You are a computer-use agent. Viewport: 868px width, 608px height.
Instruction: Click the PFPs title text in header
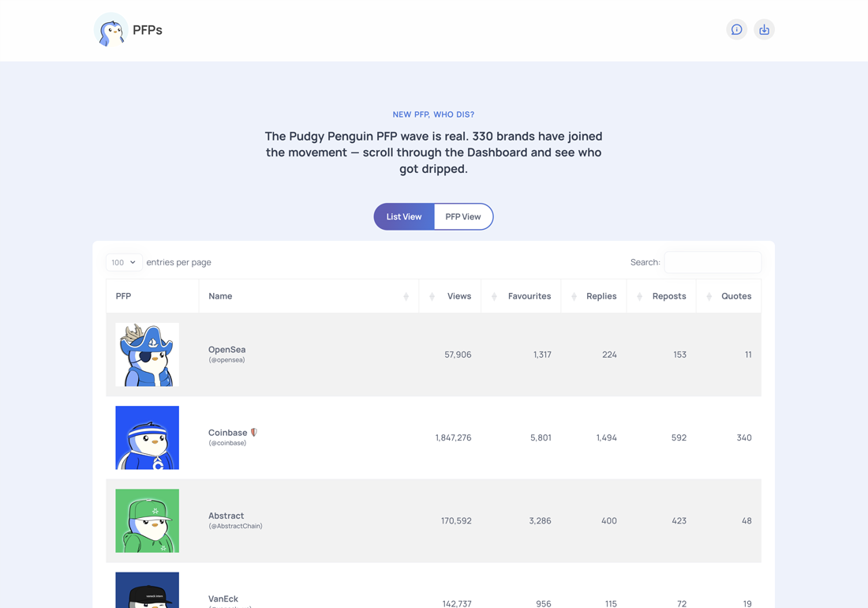click(148, 30)
